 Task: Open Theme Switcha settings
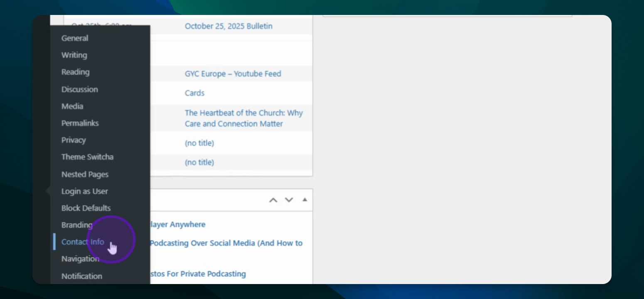click(x=87, y=157)
